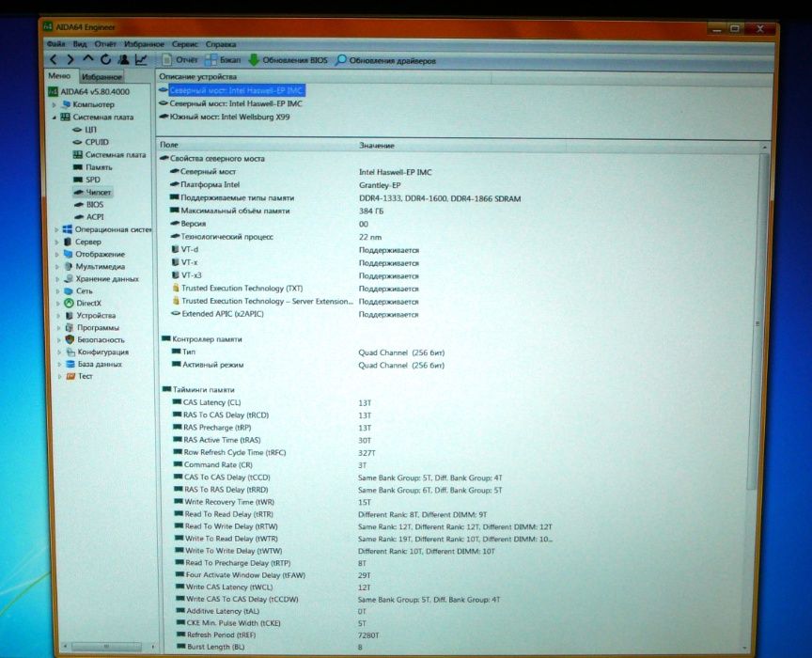Screen dimensions: 812x658
Task: Click the Отчёт toolbar button
Action: pos(180,59)
